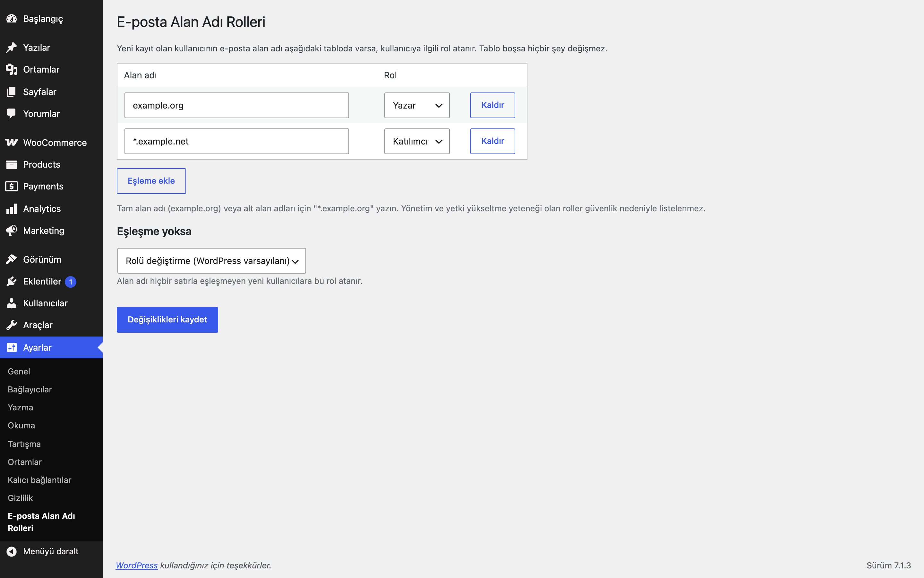This screenshot has width=924, height=578.
Task: Click the Payments dollar icon
Action: coord(12,186)
